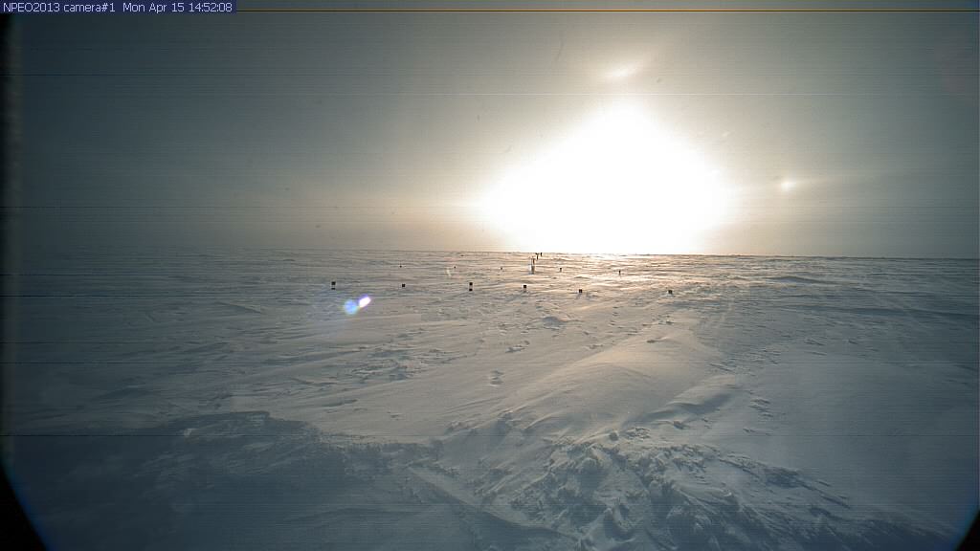980x551 pixels.
Task: Click the tall instrument pole on horizon
Action: coord(539,255)
